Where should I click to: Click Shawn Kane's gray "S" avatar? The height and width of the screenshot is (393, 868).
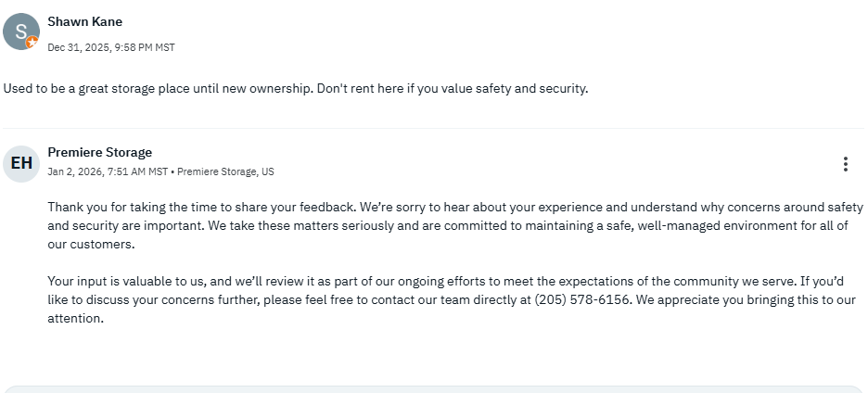tap(20, 32)
